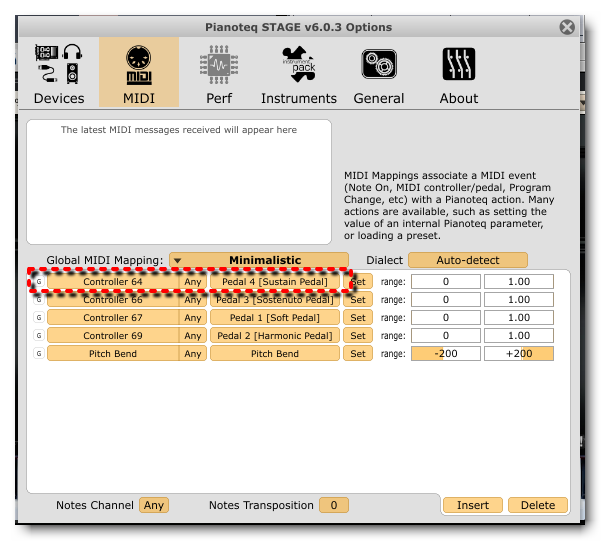Screen dimensions: 612x552
Task: Click the Global MIDI Mapping label
Action: point(105,260)
